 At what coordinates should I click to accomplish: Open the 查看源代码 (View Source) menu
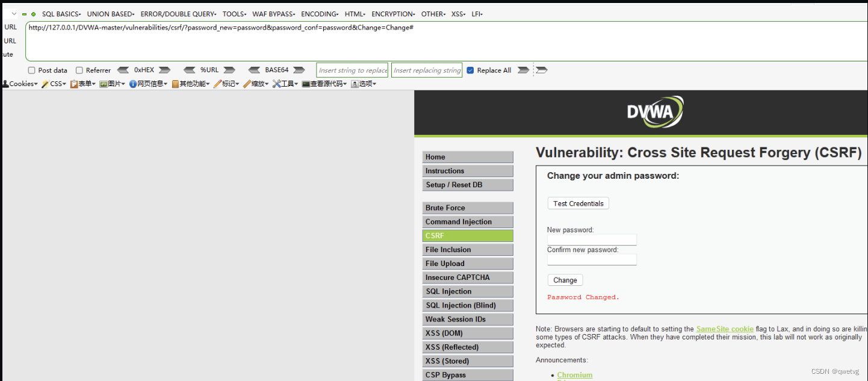tap(324, 84)
